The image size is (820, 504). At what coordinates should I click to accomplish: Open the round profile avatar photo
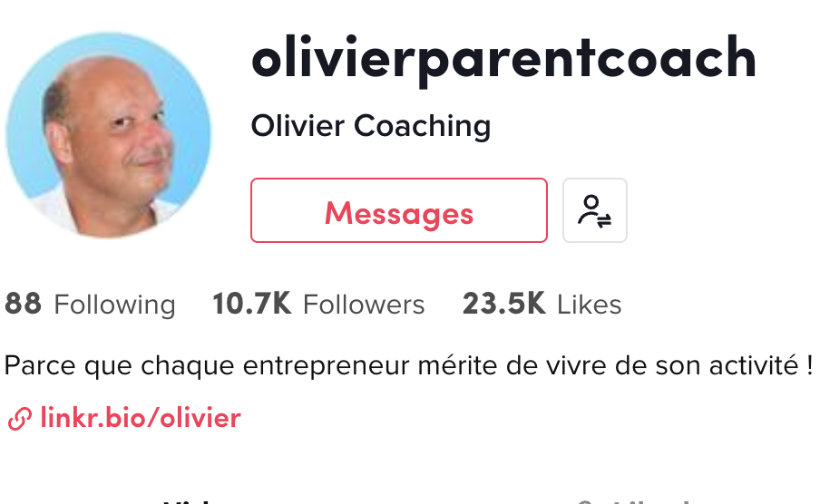click(108, 135)
